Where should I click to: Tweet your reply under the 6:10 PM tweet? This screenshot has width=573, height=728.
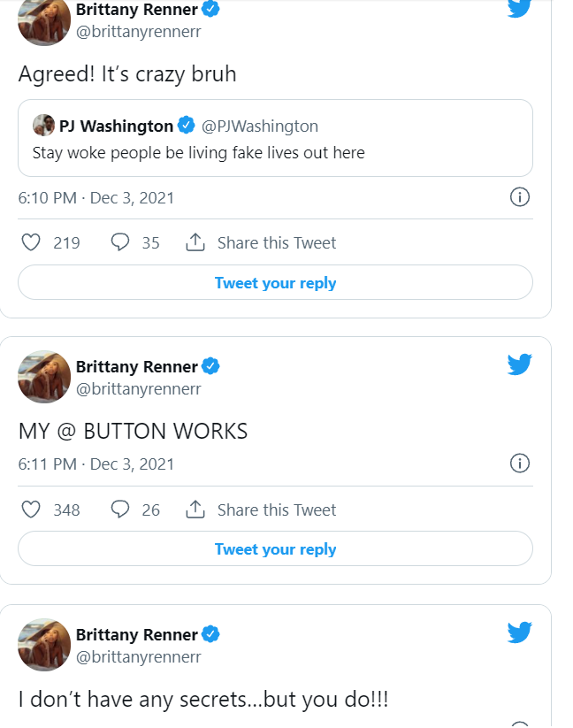point(275,282)
